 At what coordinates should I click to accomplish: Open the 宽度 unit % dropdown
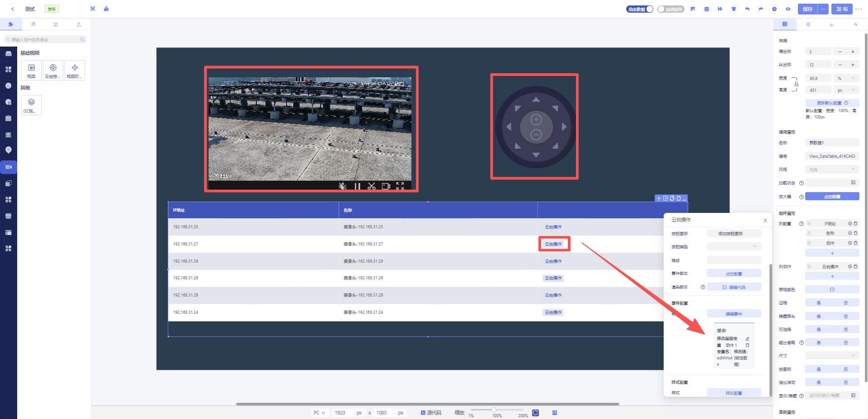[846, 78]
